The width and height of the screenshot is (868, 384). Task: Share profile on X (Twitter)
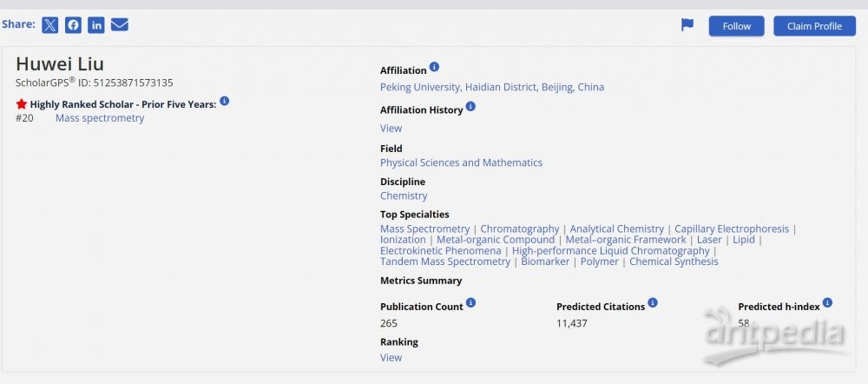point(49,25)
